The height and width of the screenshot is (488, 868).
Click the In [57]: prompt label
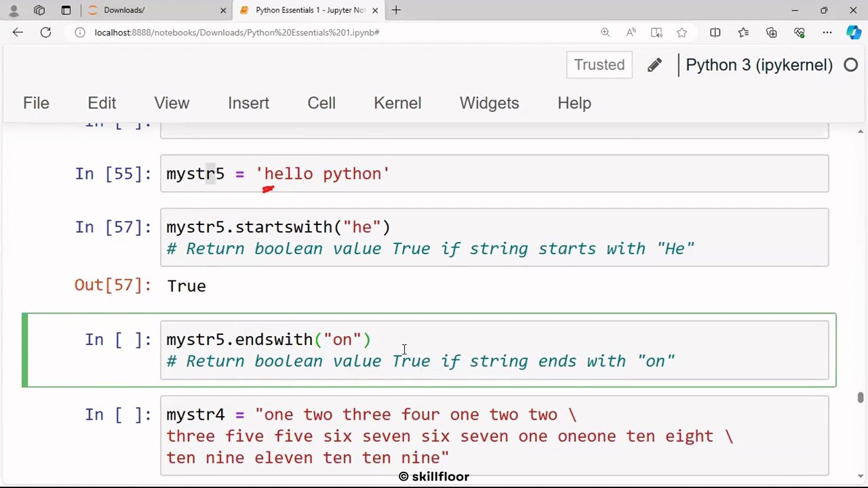113,227
